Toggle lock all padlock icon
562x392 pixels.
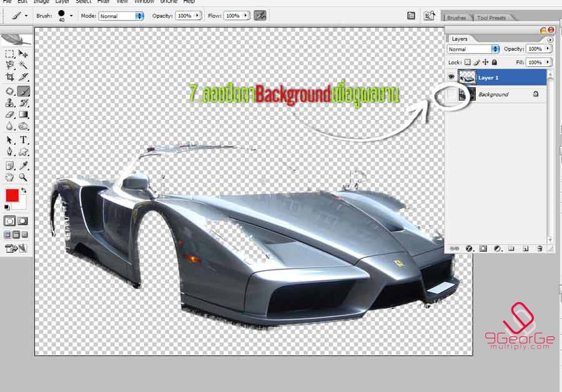tap(495, 62)
